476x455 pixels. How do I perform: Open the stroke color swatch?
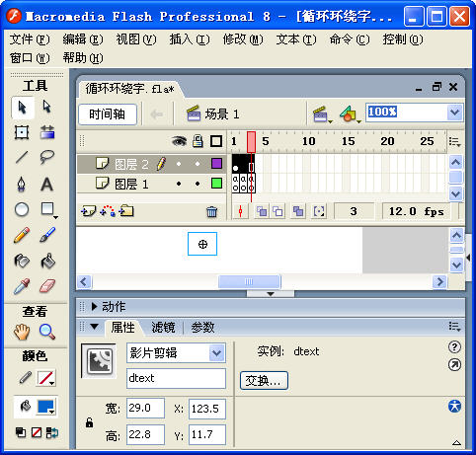point(46,378)
